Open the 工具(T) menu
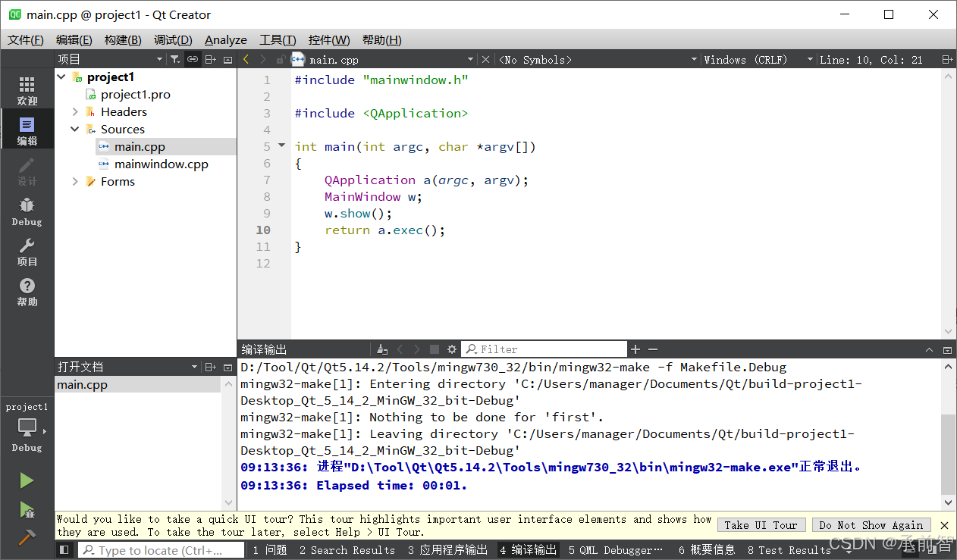This screenshot has height=560, width=957. [x=278, y=40]
